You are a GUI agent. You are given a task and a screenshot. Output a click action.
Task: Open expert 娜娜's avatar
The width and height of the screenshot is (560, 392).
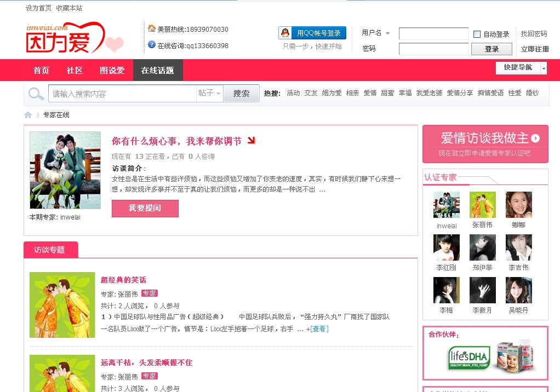pyautogui.click(x=519, y=205)
